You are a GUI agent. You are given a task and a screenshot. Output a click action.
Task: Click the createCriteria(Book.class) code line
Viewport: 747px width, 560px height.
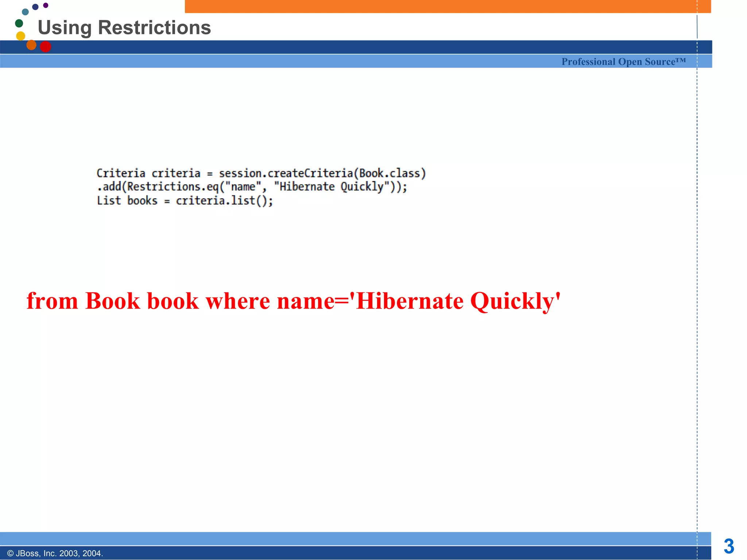[x=261, y=173]
